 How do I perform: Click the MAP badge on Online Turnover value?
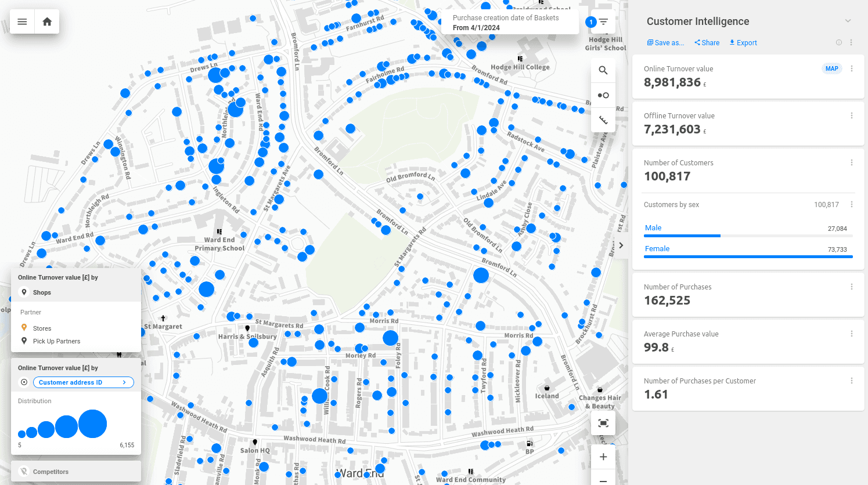pos(831,68)
